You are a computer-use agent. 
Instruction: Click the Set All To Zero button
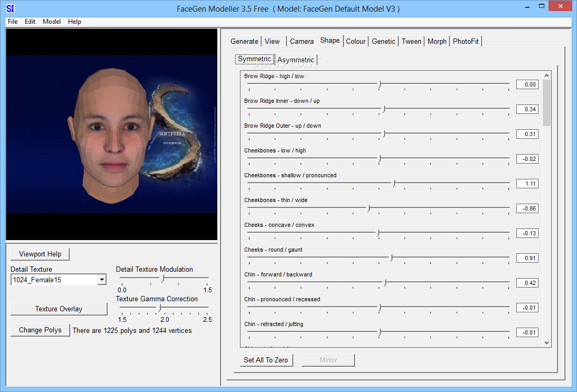coord(266,360)
